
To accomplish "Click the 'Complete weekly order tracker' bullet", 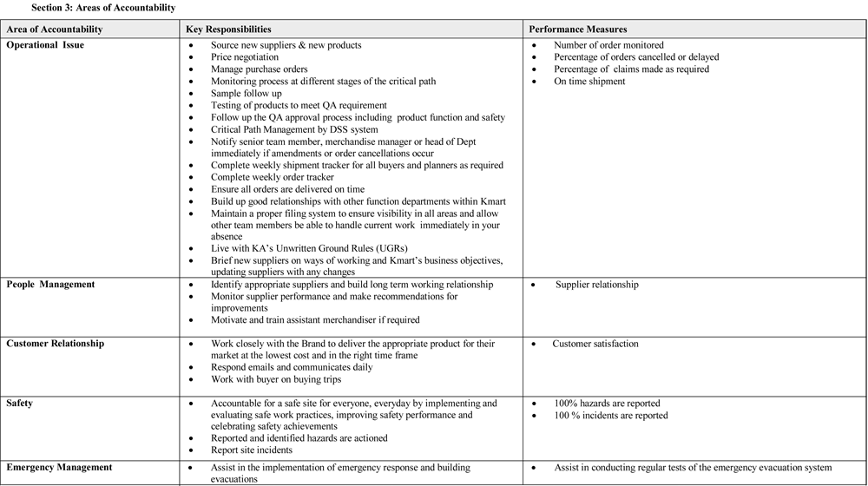I will pyautogui.click(x=272, y=177).
